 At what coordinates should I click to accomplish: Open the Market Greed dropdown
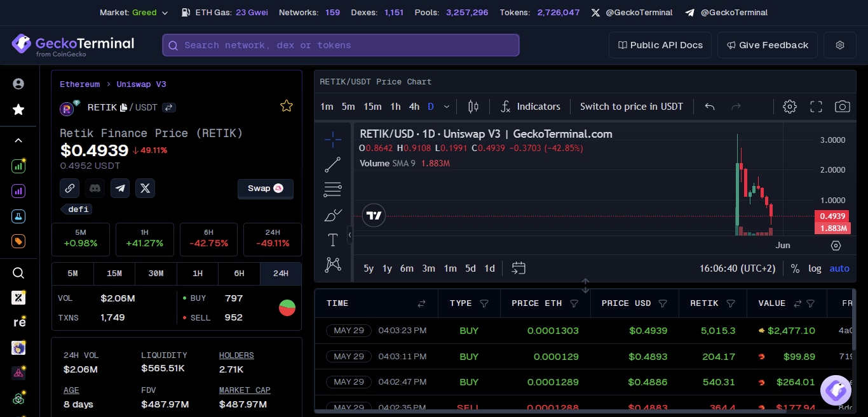point(135,13)
